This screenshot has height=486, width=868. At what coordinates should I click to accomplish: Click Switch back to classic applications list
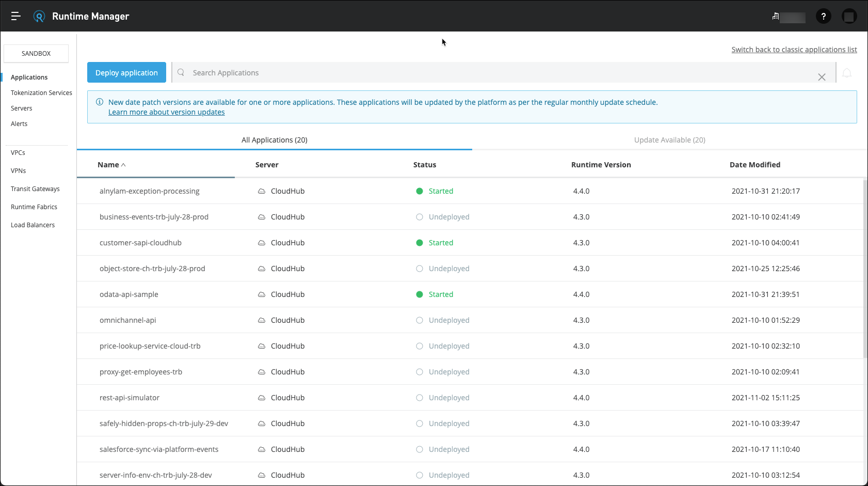(x=794, y=50)
